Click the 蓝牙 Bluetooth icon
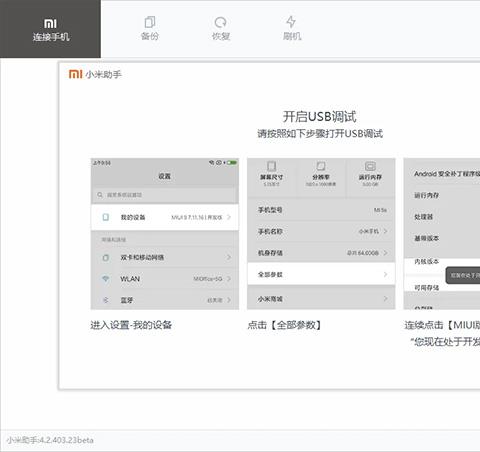Screen dimensions: 480x452 (106, 300)
